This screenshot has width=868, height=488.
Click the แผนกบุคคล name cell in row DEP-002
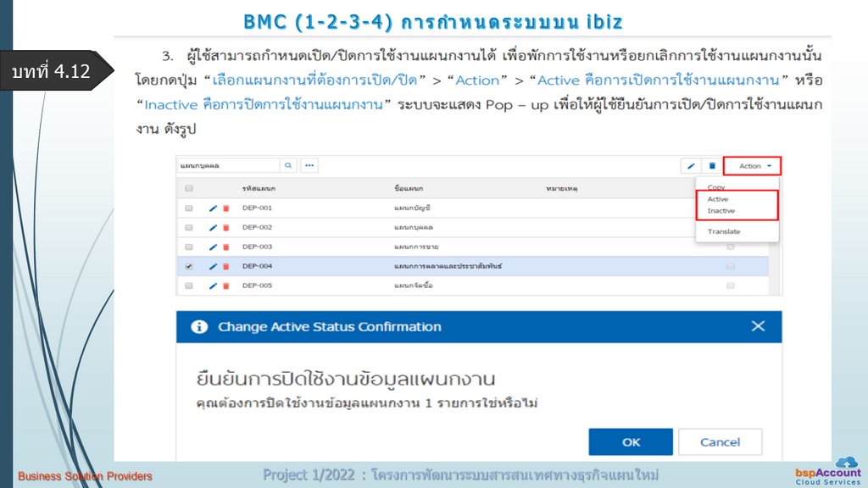point(414,227)
